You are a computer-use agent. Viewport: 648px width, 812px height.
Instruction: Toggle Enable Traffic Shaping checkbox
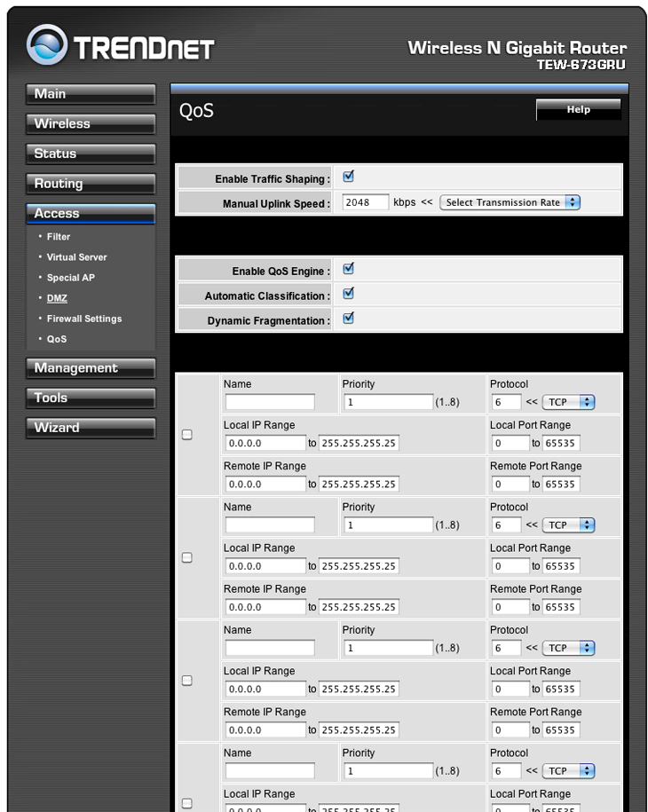[348, 177]
